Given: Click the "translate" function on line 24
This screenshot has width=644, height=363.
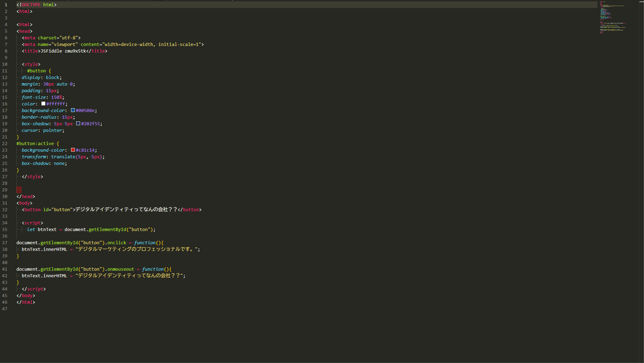Looking at the screenshot, I should pos(63,157).
